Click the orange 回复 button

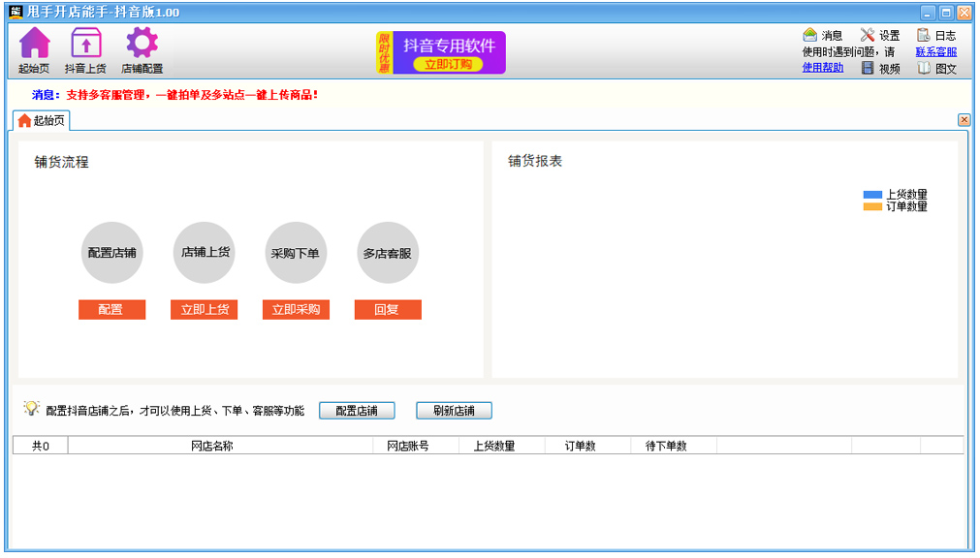pos(388,309)
